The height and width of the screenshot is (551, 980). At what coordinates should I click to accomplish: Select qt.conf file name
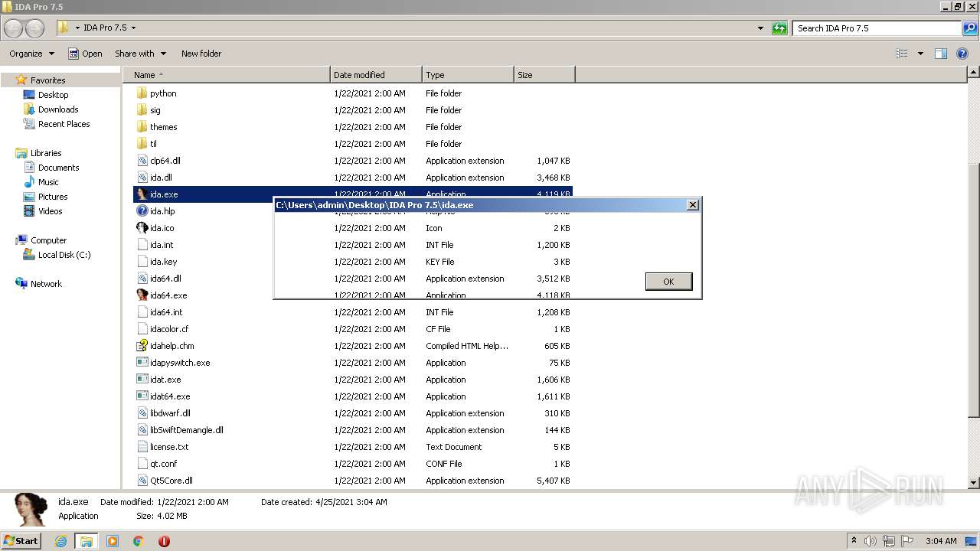(163, 464)
